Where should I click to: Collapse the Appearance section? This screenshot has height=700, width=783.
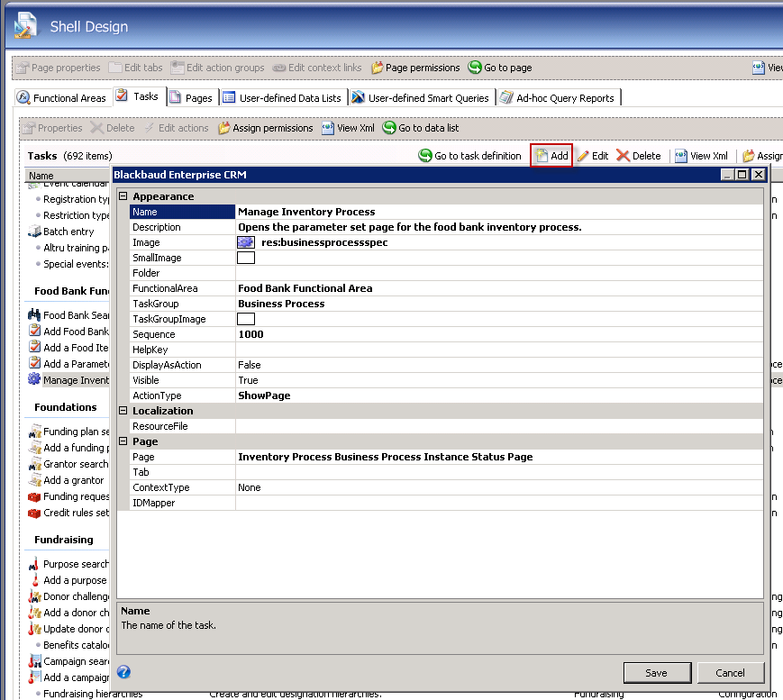pos(123,196)
